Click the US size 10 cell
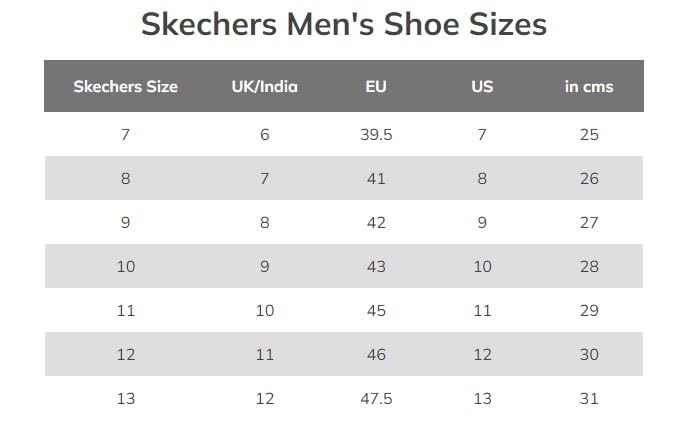The height and width of the screenshot is (438, 680). 482,267
